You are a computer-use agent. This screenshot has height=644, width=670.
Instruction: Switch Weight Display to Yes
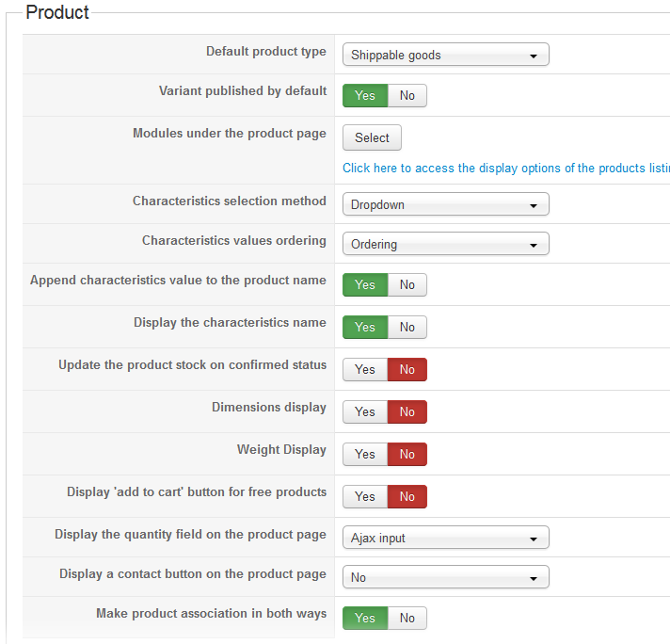(x=365, y=454)
